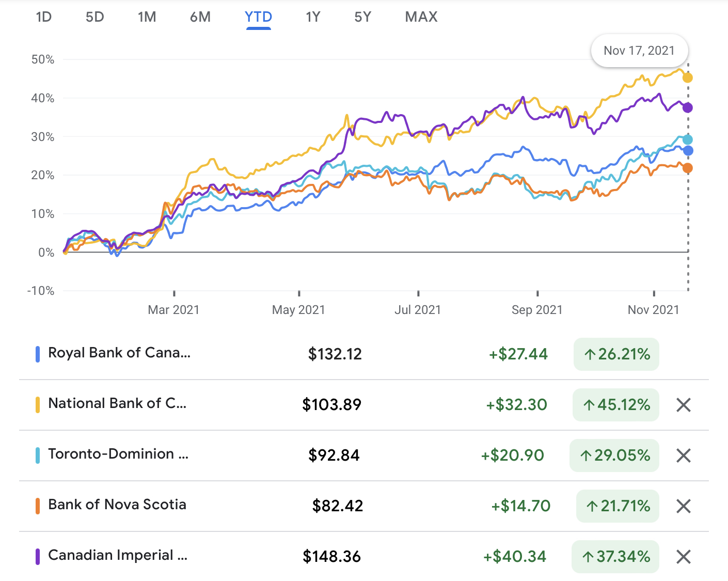The width and height of the screenshot is (728, 581).
Task: Click the +$14.70 change value
Action: click(521, 506)
